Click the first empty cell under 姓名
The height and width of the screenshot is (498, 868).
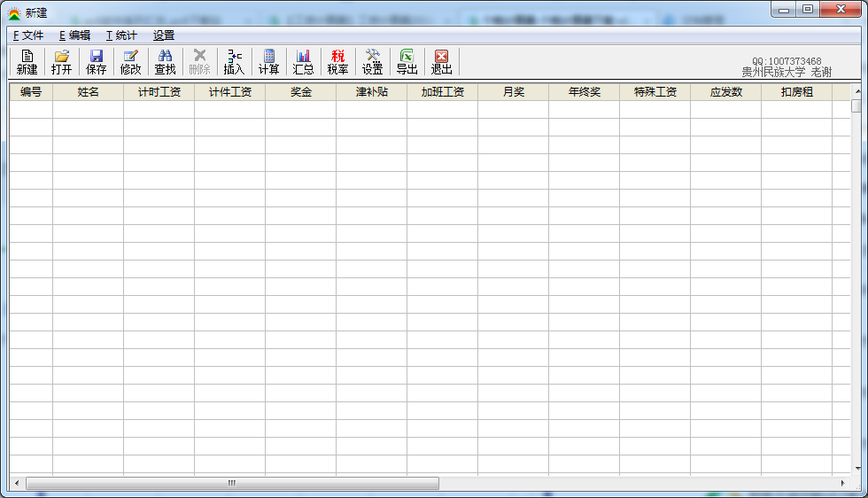click(88, 109)
